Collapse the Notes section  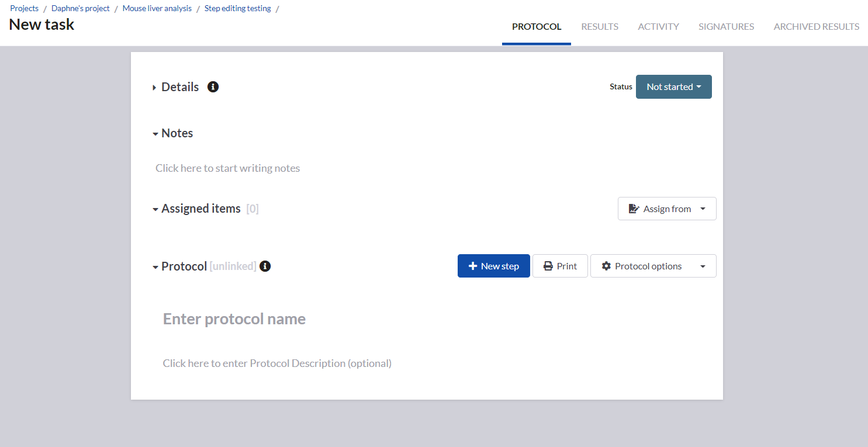coord(155,134)
